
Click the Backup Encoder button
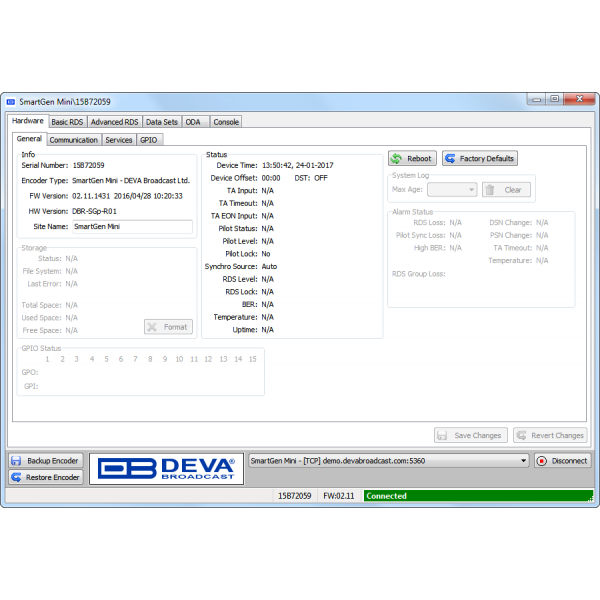[46, 461]
